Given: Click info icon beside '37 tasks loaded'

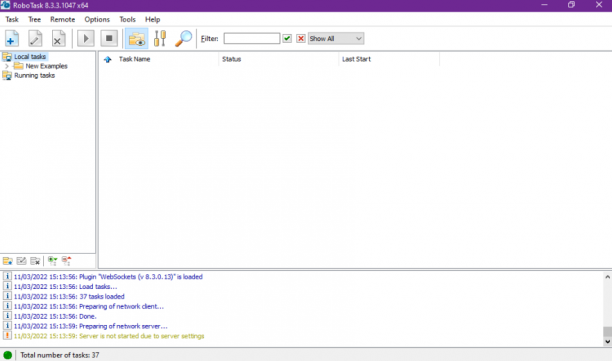Looking at the screenshot, I should [7, 296].
